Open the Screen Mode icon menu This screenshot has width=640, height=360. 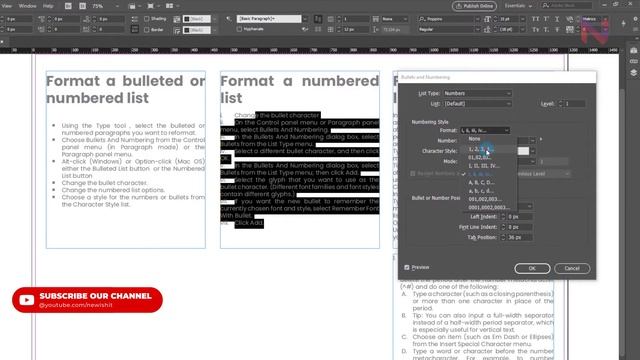pos(152,6)
